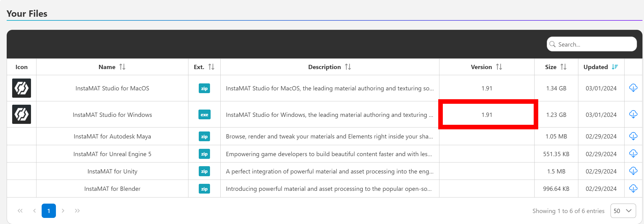Download InstaMAT Studio for Windows file

coord(633,114)
